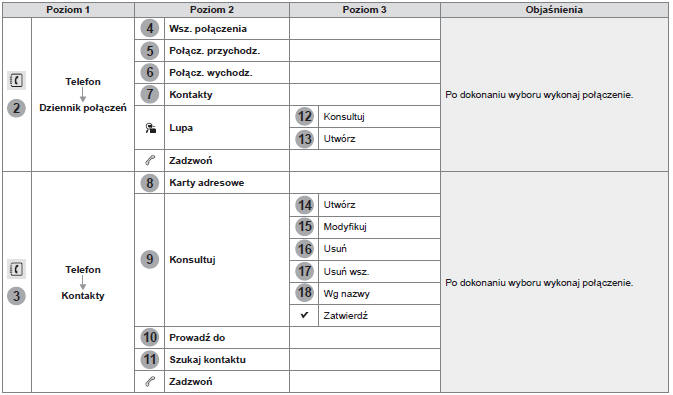Click the Modyfikuj option

coord(345,227)
